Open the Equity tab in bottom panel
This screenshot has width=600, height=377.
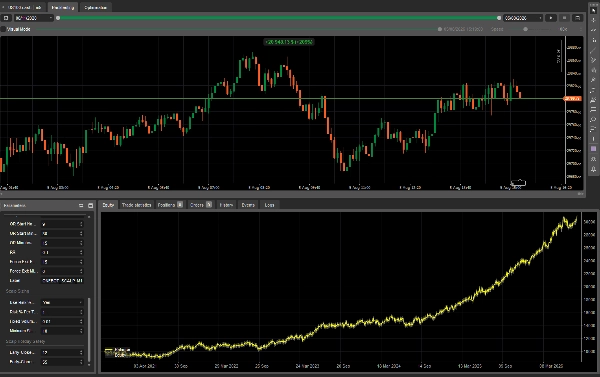[x=108, y=205]
